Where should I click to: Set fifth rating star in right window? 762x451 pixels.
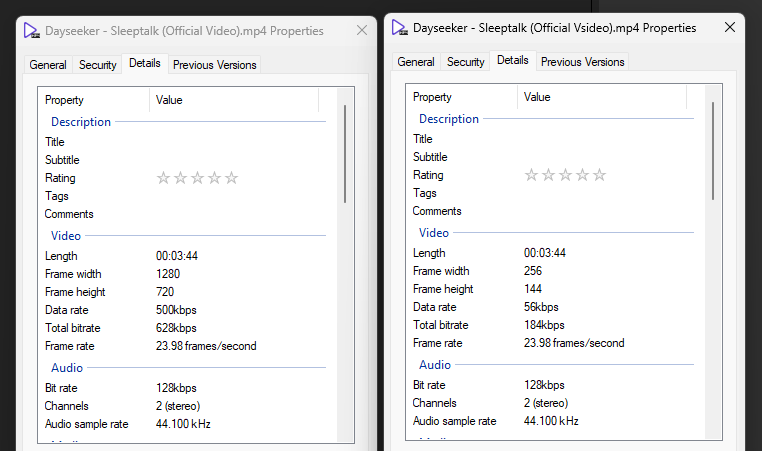point(599,175)
